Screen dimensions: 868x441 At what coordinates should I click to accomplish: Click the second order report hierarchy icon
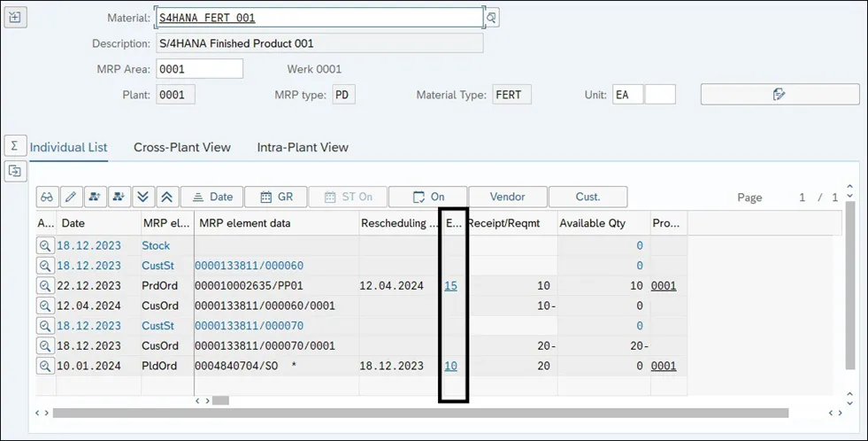point(119,197)
